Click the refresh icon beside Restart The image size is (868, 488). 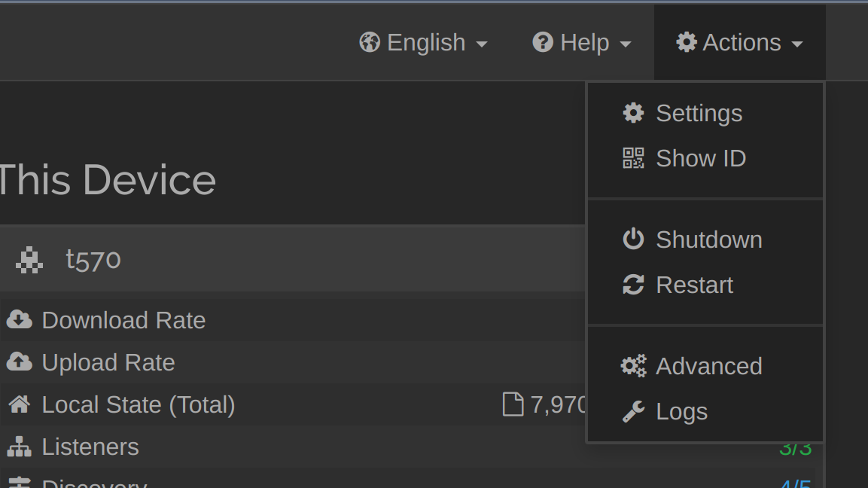pyautogui.click(x=633, y=285)
